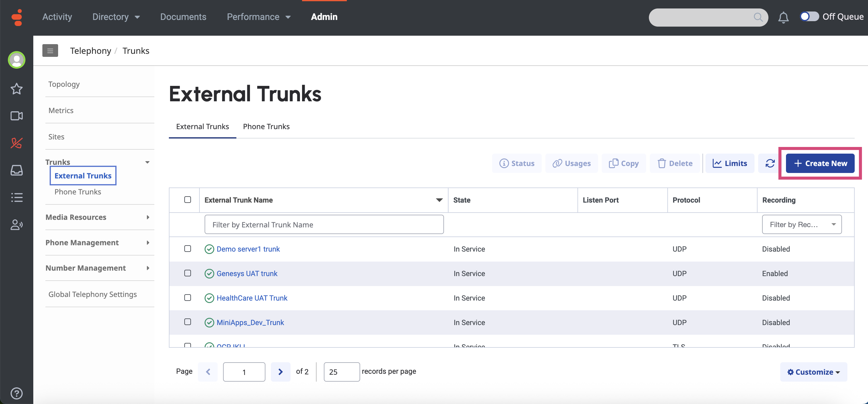Open the video camera sidebar icon
Viewport: 868px width, 404px height.
tap(17, 116)
